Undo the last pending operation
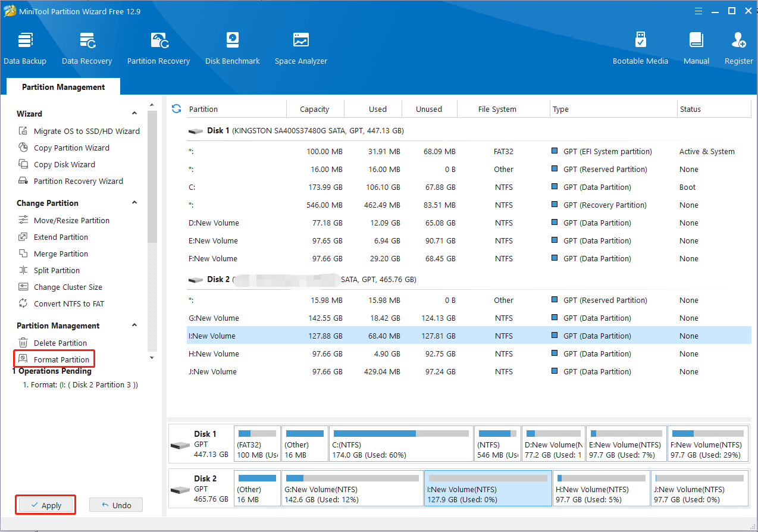 click(x=116, y=505)
